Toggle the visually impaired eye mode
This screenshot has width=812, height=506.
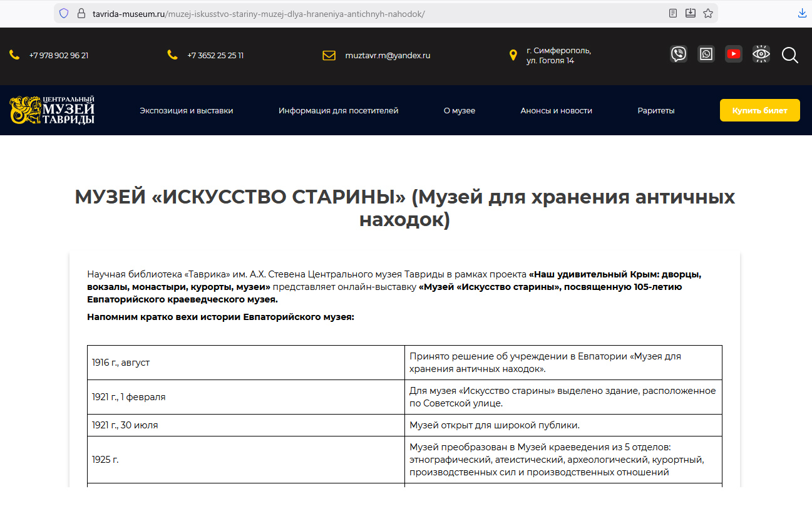[x=761, y=54]
